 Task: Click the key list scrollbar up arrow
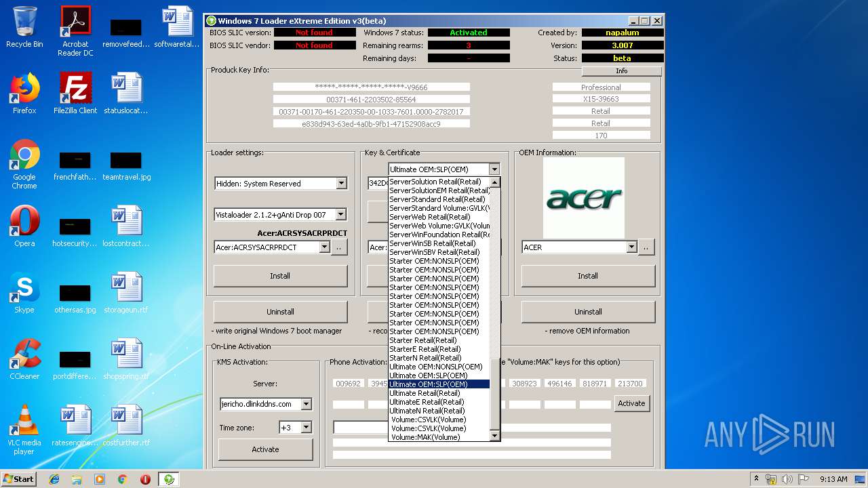point(494,182)
